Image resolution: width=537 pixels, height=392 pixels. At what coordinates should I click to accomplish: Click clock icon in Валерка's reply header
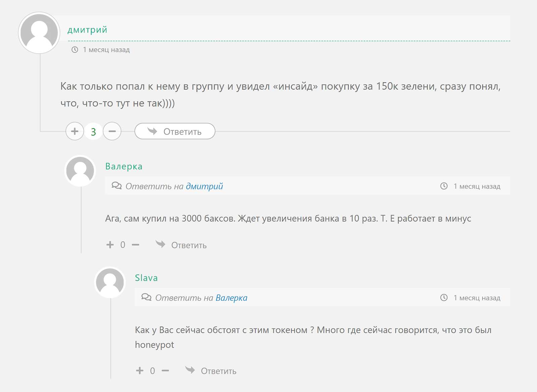click(444, 186)
